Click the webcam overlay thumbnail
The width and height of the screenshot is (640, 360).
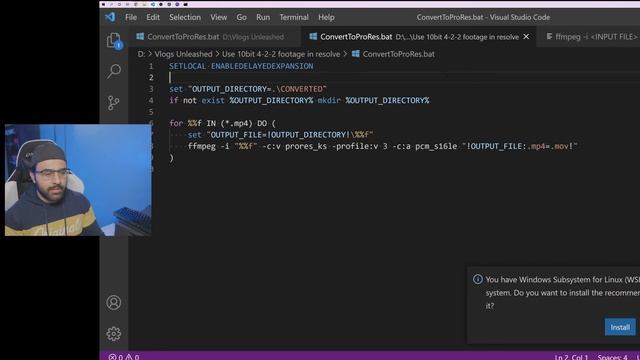pos(78,180)
